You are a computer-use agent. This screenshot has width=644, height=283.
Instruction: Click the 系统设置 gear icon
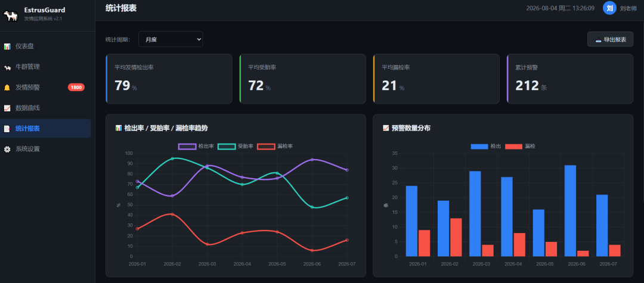pos(7,149)
